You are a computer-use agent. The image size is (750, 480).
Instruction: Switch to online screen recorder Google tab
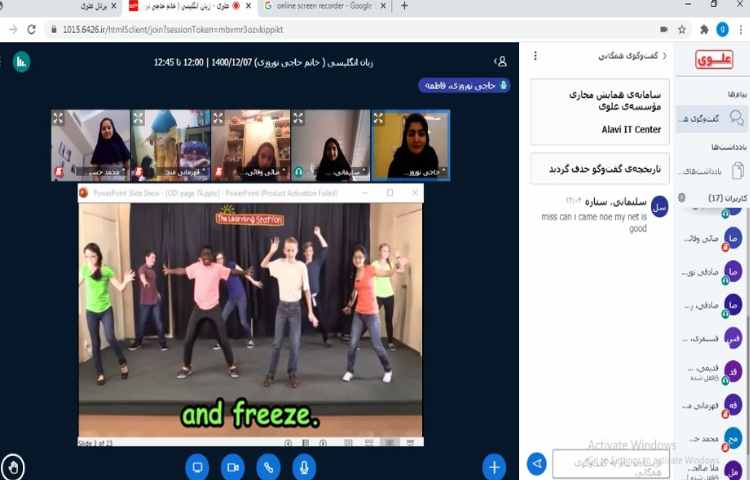pyautogui.click(x=324, y=6)
